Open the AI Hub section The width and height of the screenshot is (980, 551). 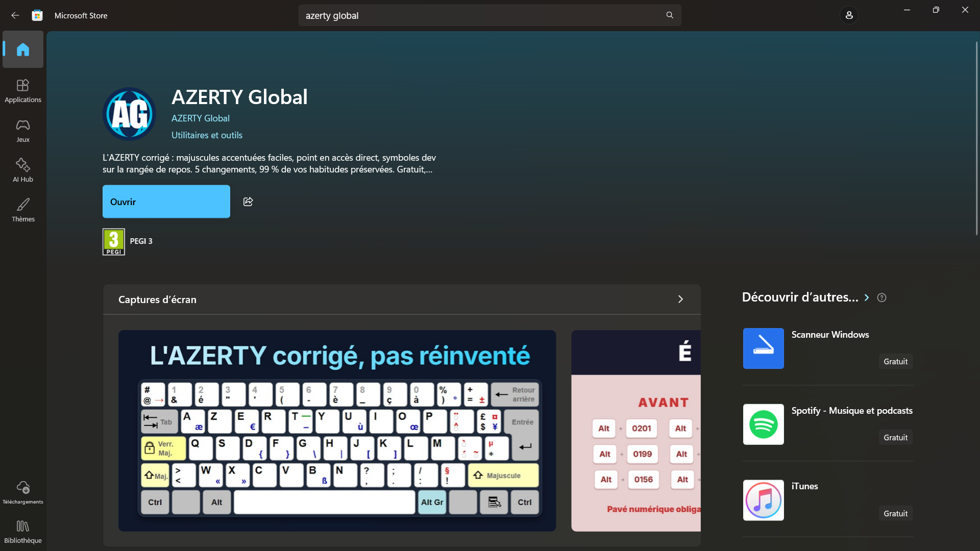coord(22,170)
